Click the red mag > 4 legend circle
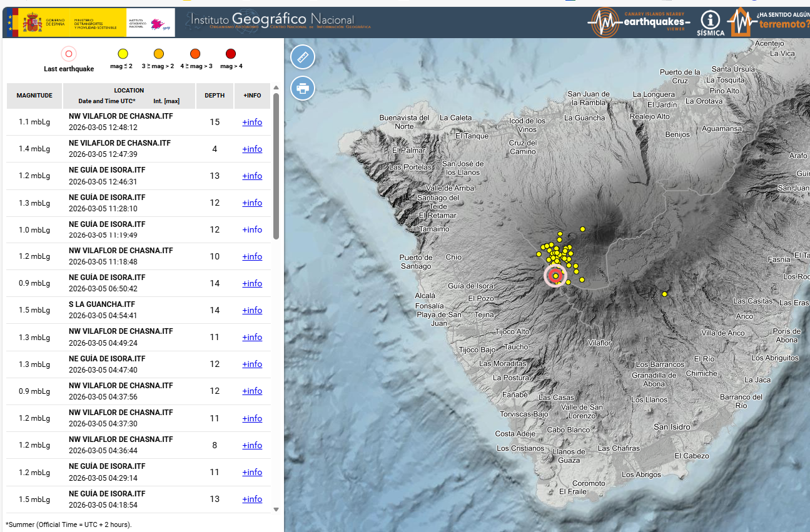Image resolution: width=810 pixels, height=532 pixels. 231,54
